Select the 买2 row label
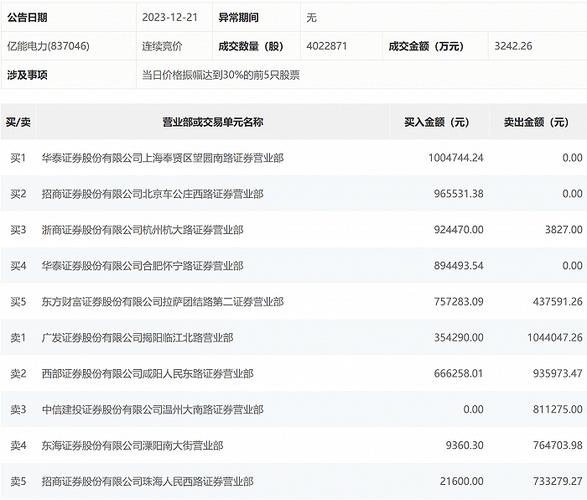This screenshot has height=500, width=587. 18,194
